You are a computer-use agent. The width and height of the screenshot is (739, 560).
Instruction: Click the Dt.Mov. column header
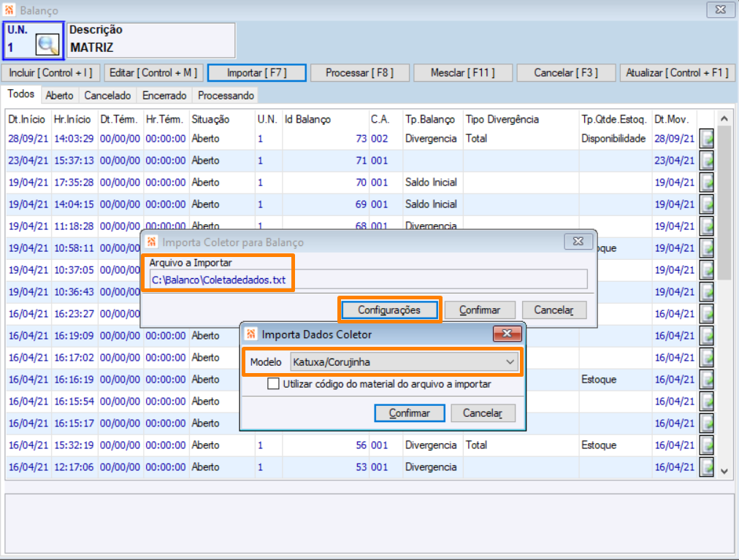tap(675, 119)
